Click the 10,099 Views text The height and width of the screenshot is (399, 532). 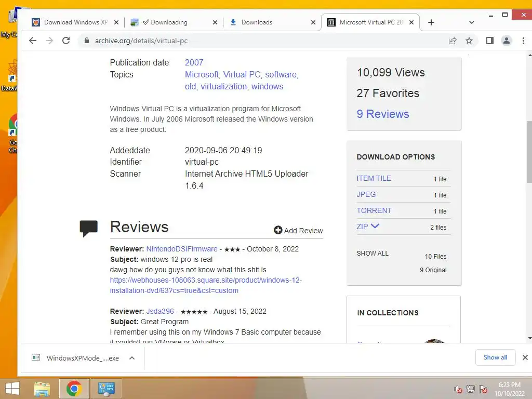pyautogui.click(x=391, y=73)
